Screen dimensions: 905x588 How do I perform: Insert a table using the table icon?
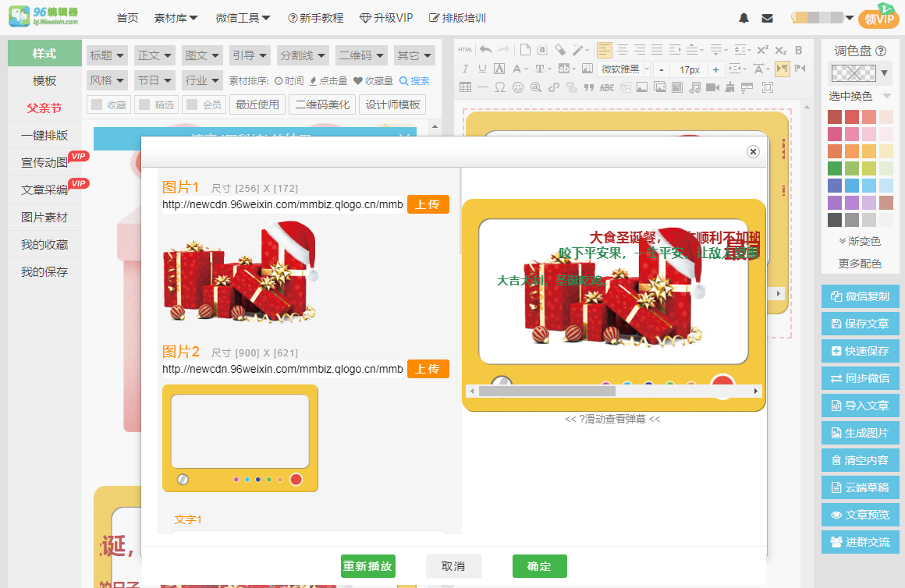pos(466,87)
